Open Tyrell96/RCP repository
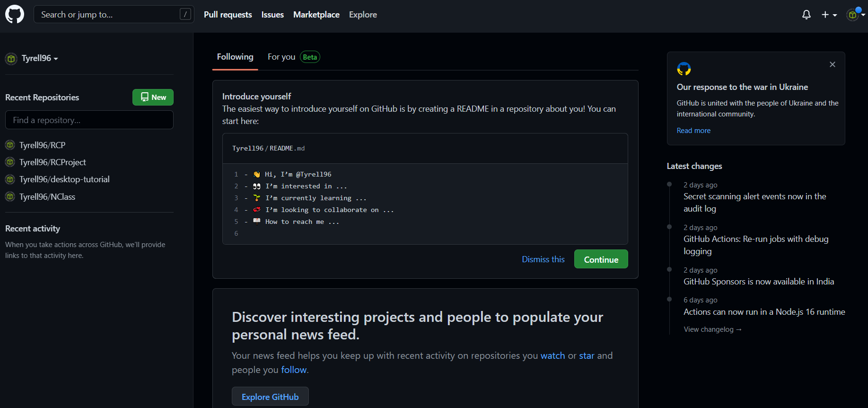 (43, 145)
